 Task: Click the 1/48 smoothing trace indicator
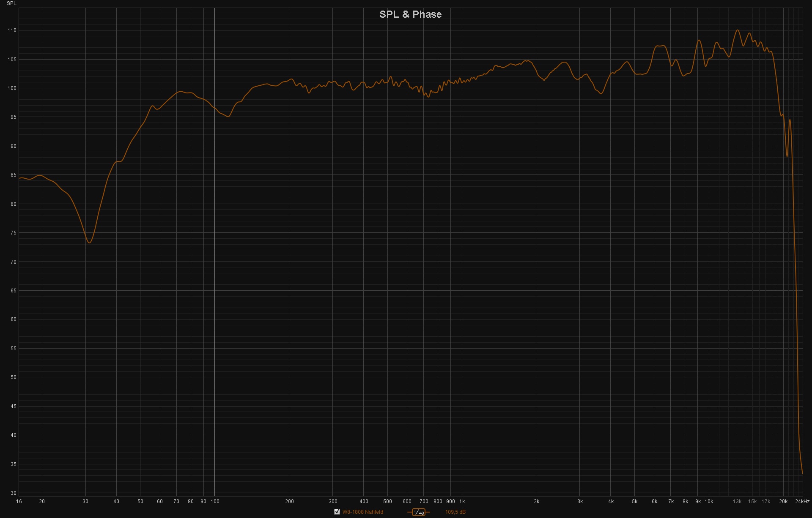419,512
